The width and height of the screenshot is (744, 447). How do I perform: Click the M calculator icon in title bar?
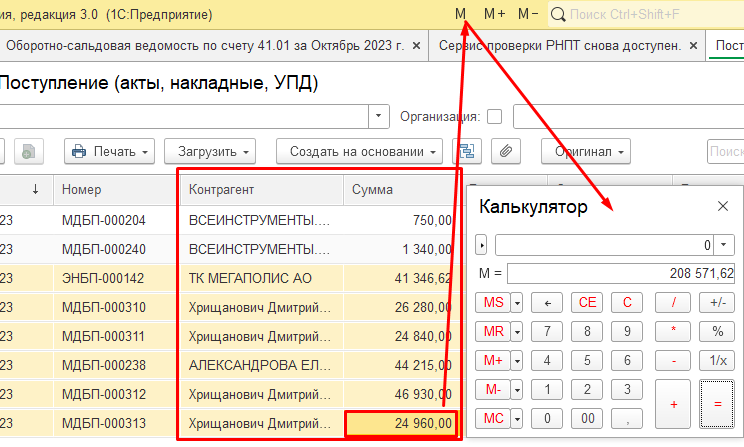point(460,14)
